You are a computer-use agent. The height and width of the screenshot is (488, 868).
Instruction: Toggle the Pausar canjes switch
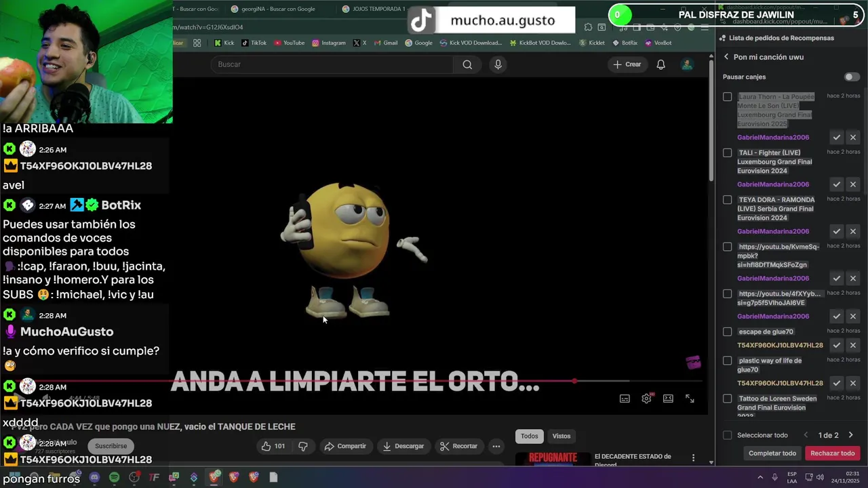(851, 77)
